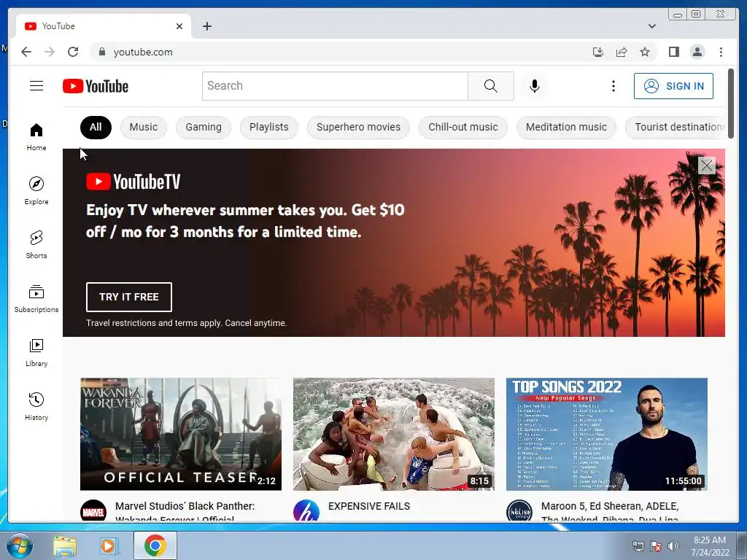The height and width of the screenshot is (560, 747).
Task: Select the All filter chip
Action: tap(96, 127)
